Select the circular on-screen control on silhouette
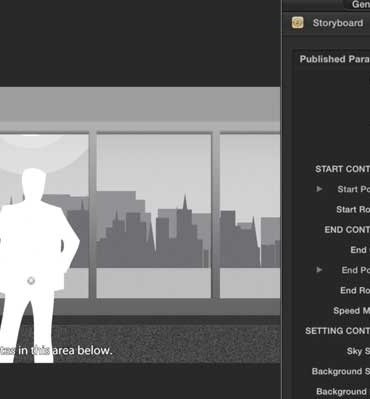The height and width of the screenshot is (399, 370). pyautogui.click(x=31, y=281)
